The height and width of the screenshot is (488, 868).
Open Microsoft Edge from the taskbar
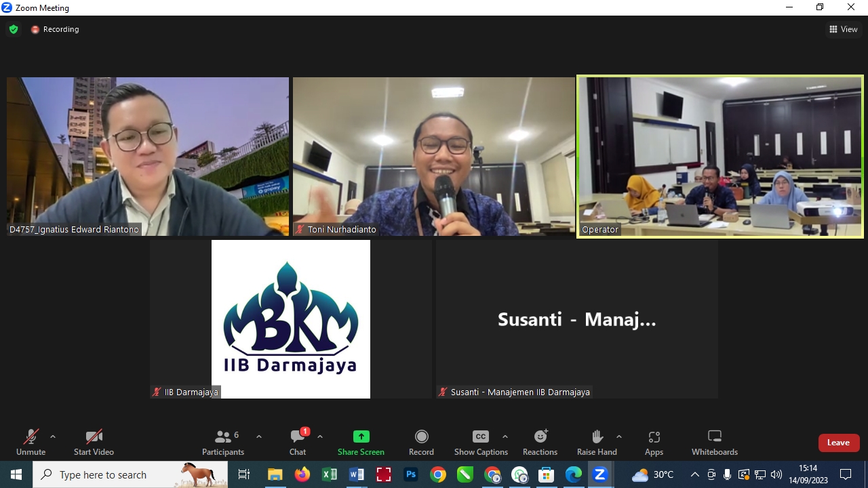point(574,474)
